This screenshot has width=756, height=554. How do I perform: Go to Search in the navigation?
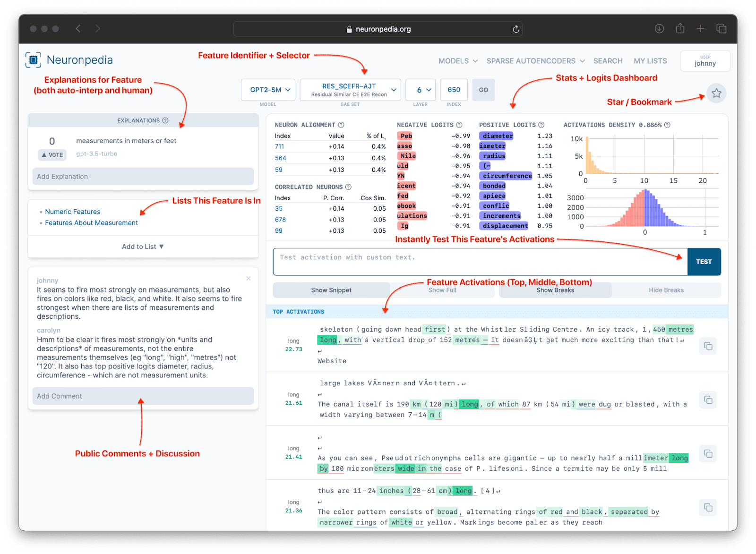[x=608, y=61]
